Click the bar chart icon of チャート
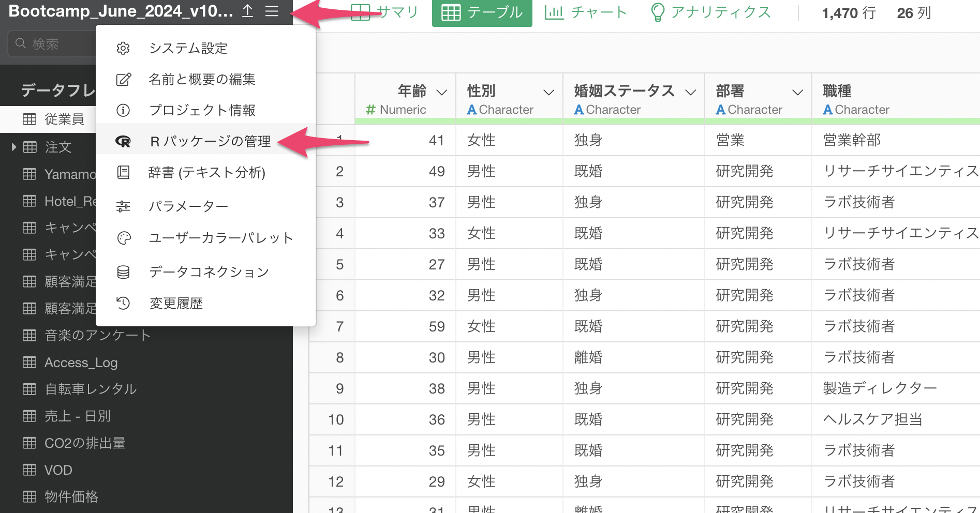The image size is (980, 513). pyautogui.click(x=554, y=12)
